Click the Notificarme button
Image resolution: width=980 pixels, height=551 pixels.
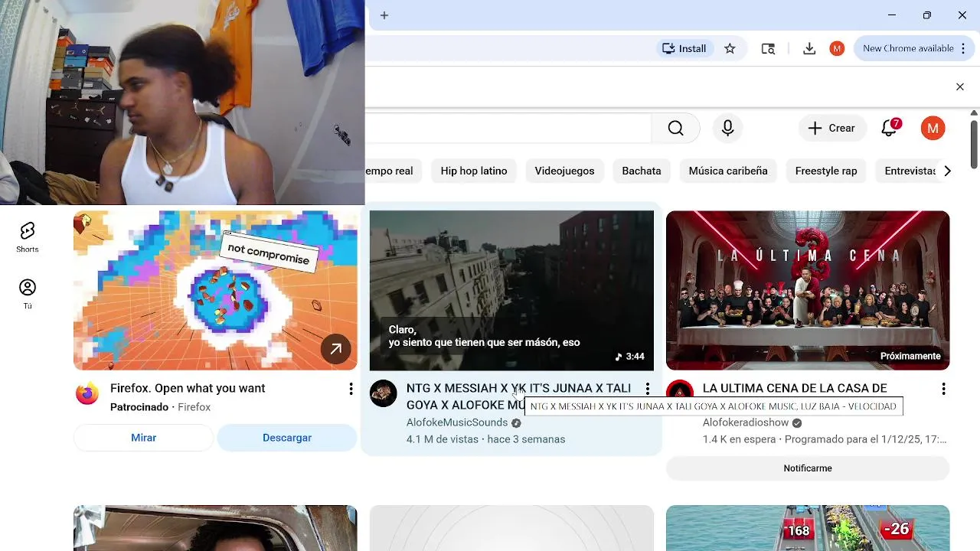[x=808, y=468]
